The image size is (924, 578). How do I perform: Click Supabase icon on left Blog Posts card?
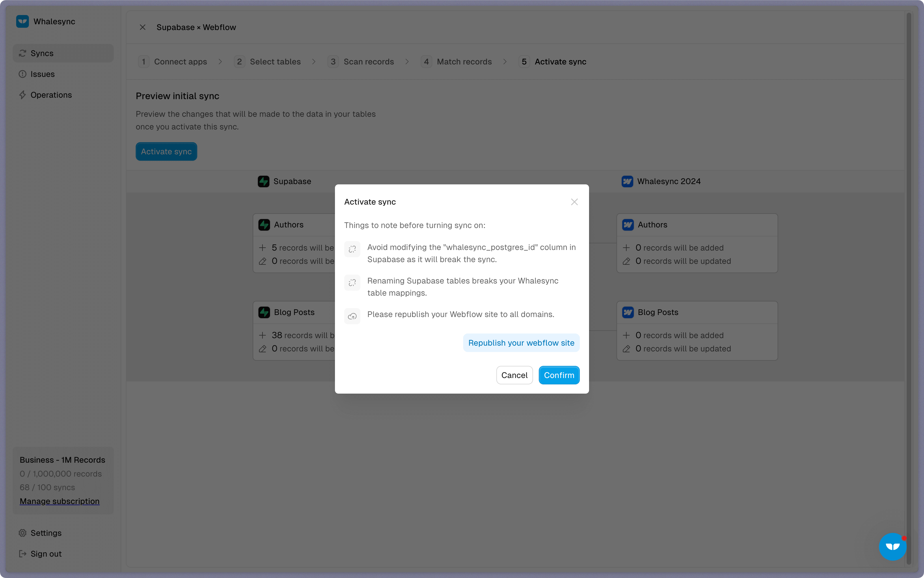[264, 312]
